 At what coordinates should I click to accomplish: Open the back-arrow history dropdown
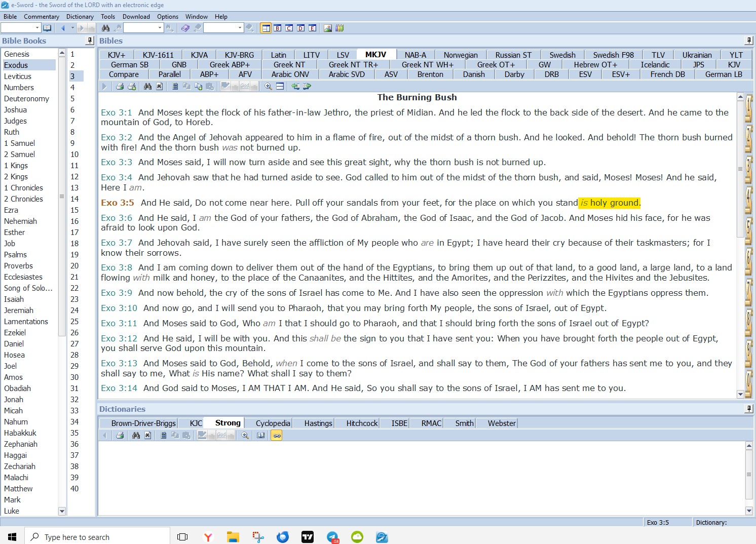[x=72, y=28]
